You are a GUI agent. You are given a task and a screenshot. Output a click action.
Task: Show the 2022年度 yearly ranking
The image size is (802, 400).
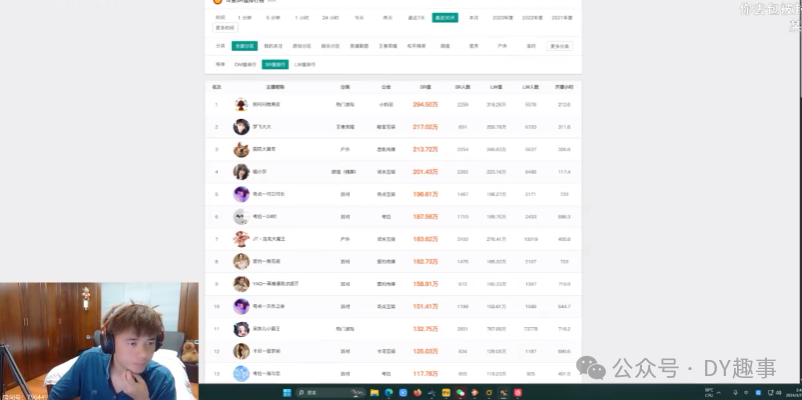[x=532, y=18]
